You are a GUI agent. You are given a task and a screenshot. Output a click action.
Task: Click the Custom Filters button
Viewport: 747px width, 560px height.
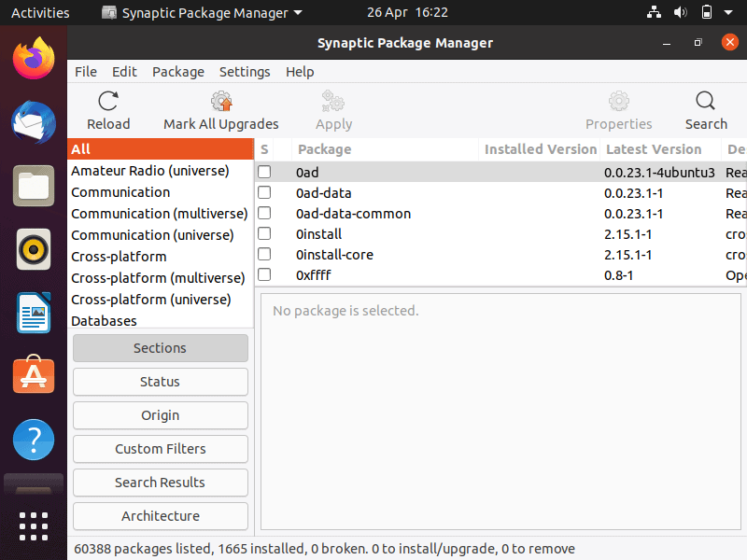click(160, 449)
